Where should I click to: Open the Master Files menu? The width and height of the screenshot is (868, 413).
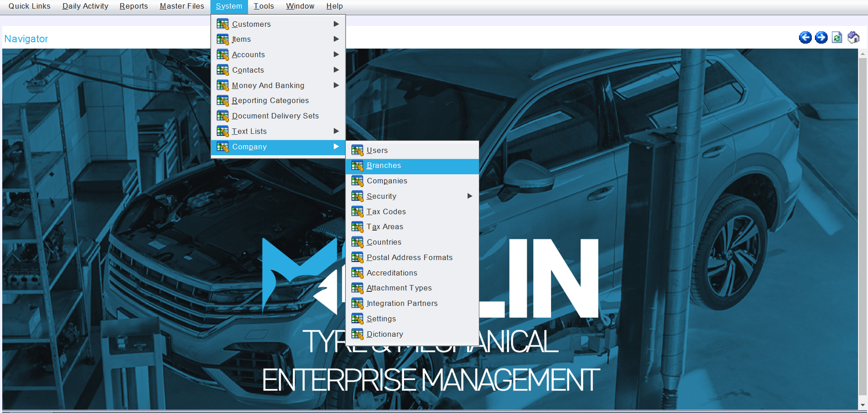pos(182,6)
